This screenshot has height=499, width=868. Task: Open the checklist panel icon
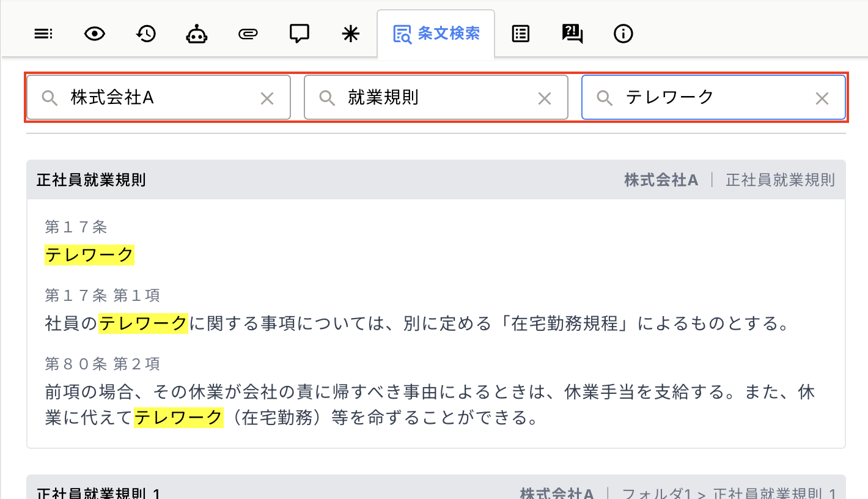pos(520,34)
